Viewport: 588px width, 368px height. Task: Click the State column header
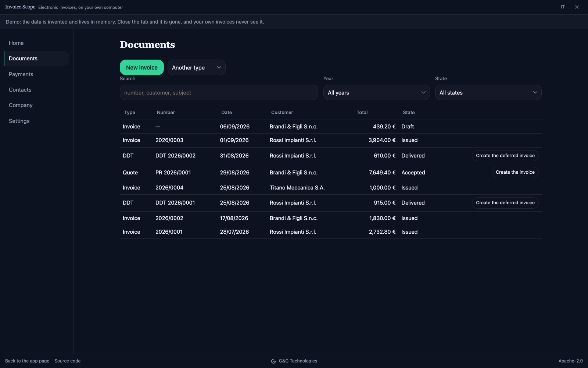coord(409,113)
